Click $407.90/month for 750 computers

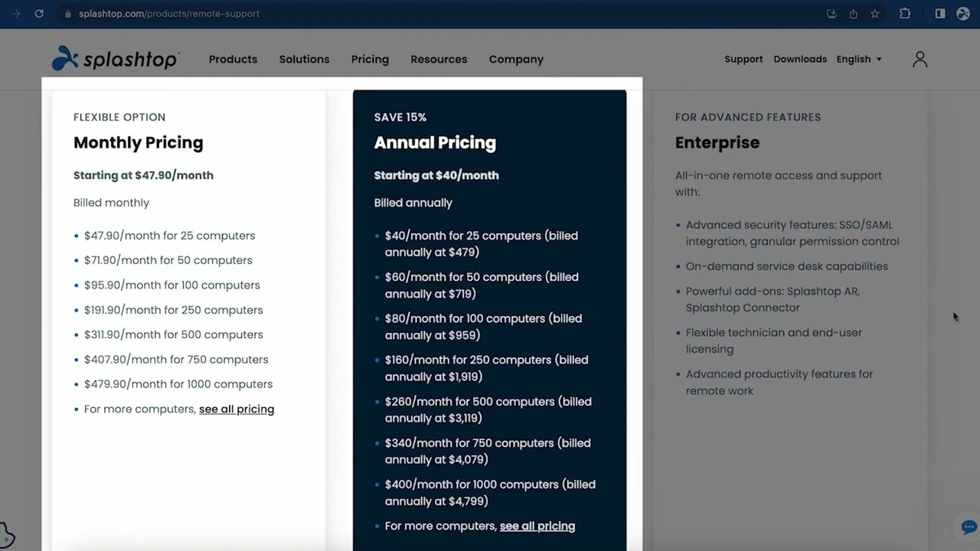[x=176, y=359]
